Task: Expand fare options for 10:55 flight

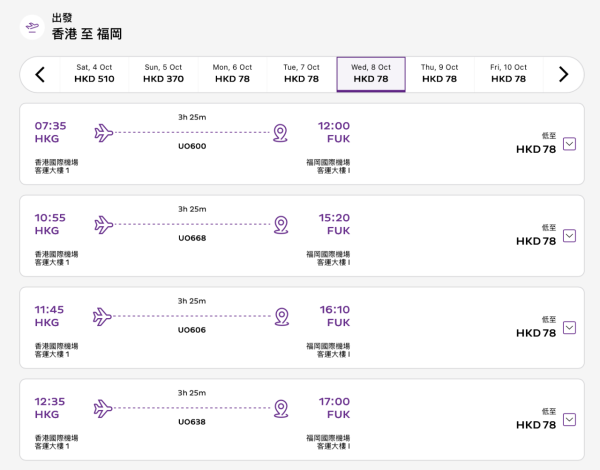Action: pyautogui.click(x=569, y=236)
